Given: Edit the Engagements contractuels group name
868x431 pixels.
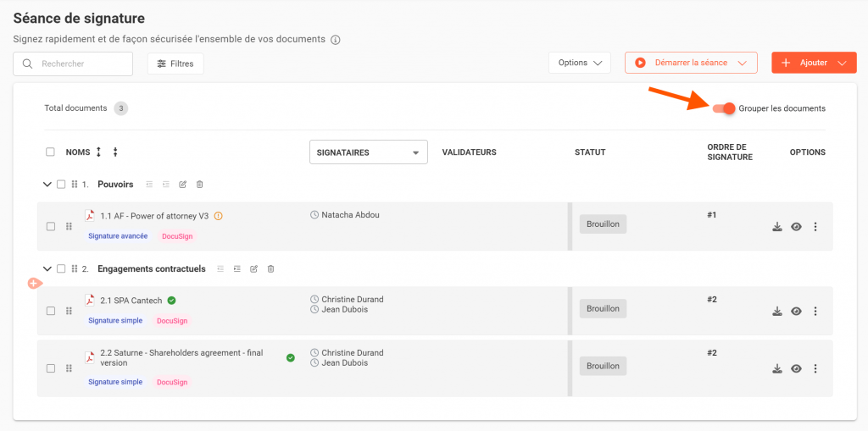Looking at the screenshot, I should 253,269.
